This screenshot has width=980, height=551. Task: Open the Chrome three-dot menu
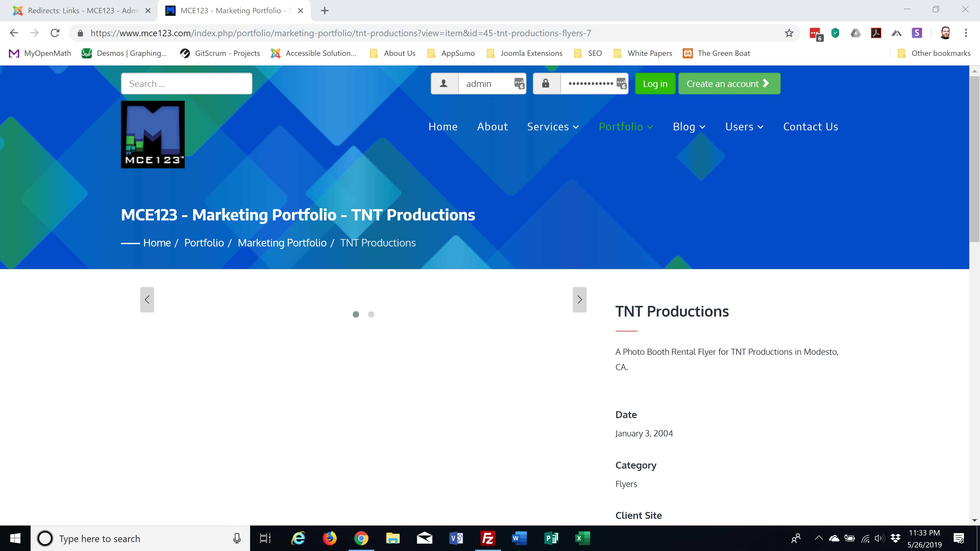(x=965, y=33)
